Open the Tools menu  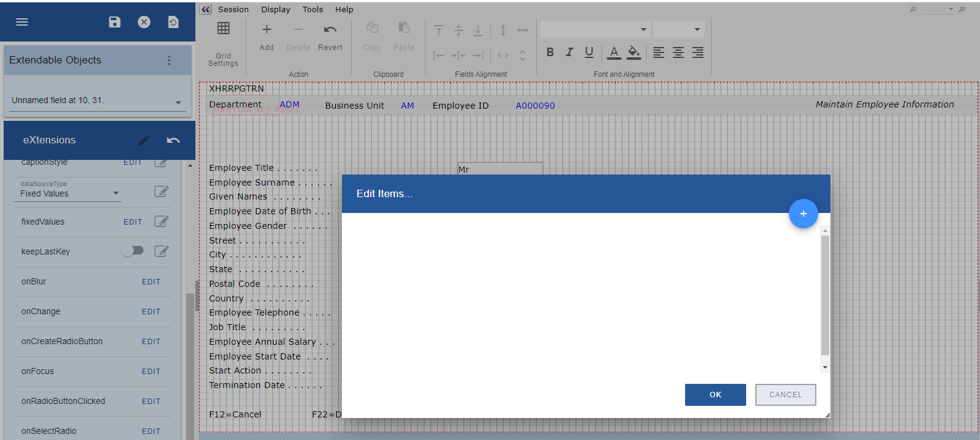tap(313, 9)
